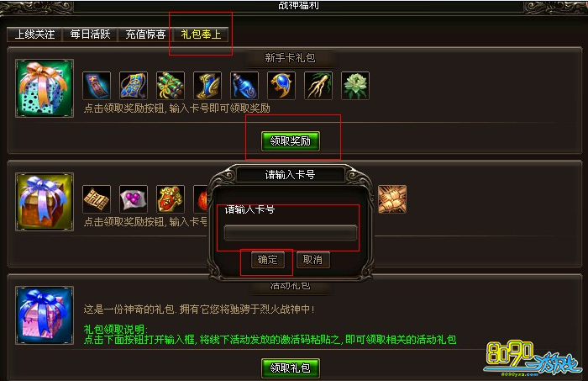Click the green 领取礼包 button

[x=291, y=368]
